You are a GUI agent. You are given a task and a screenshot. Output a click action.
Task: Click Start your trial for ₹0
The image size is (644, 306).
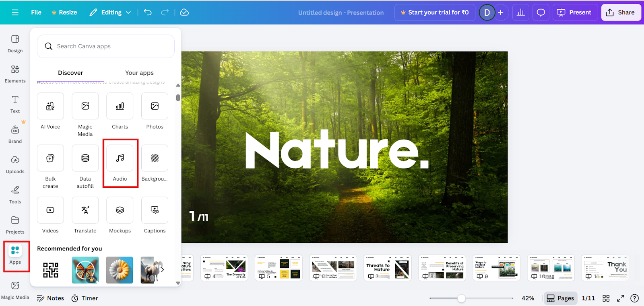click(x=435, y=12)
